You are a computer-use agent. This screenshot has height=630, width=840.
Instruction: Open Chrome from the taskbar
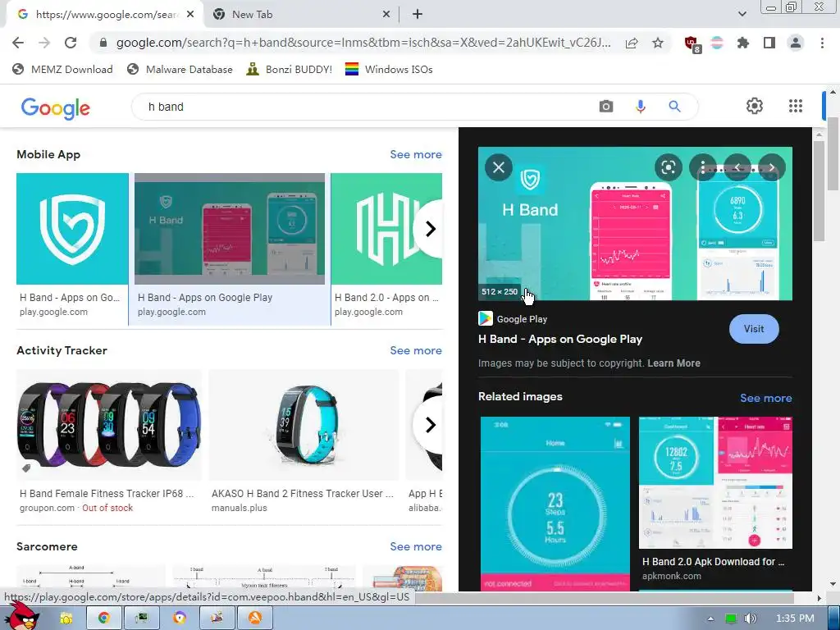coord(103,619)
